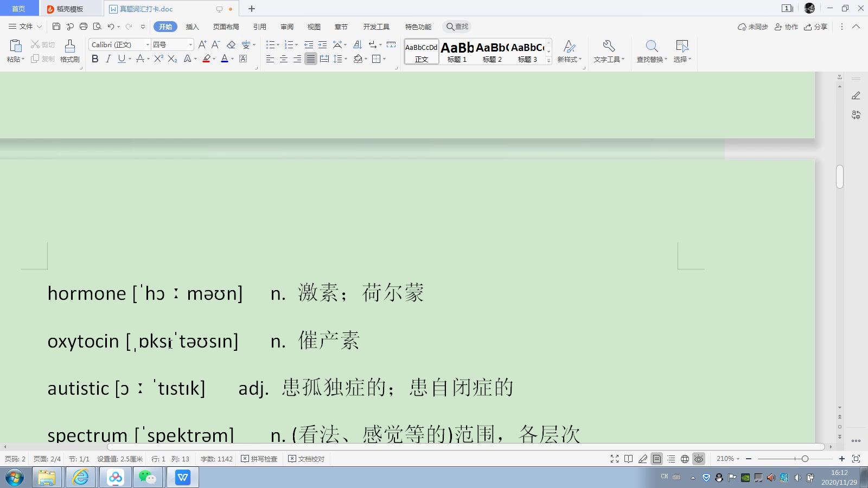
Task: Center align the paragraph
Action: click(x=284, y=59)
